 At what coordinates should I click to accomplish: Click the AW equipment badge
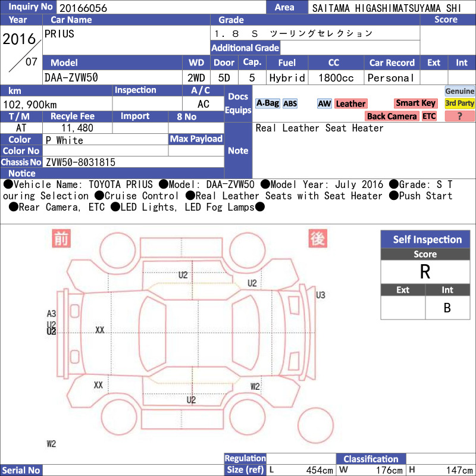(x=324, y=104)
